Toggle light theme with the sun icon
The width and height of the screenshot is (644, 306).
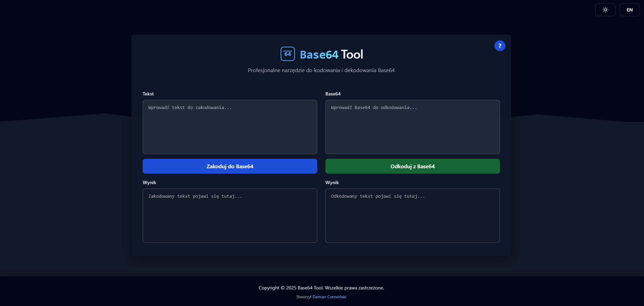(605, 10)
